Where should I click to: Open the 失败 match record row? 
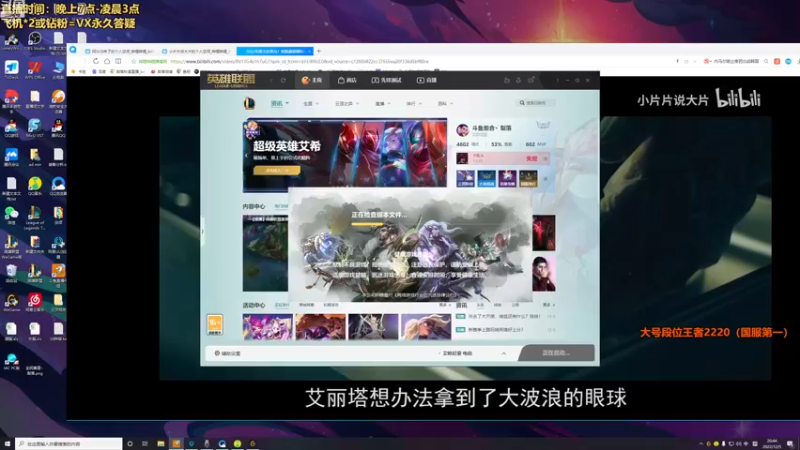(x=503, y=159)
